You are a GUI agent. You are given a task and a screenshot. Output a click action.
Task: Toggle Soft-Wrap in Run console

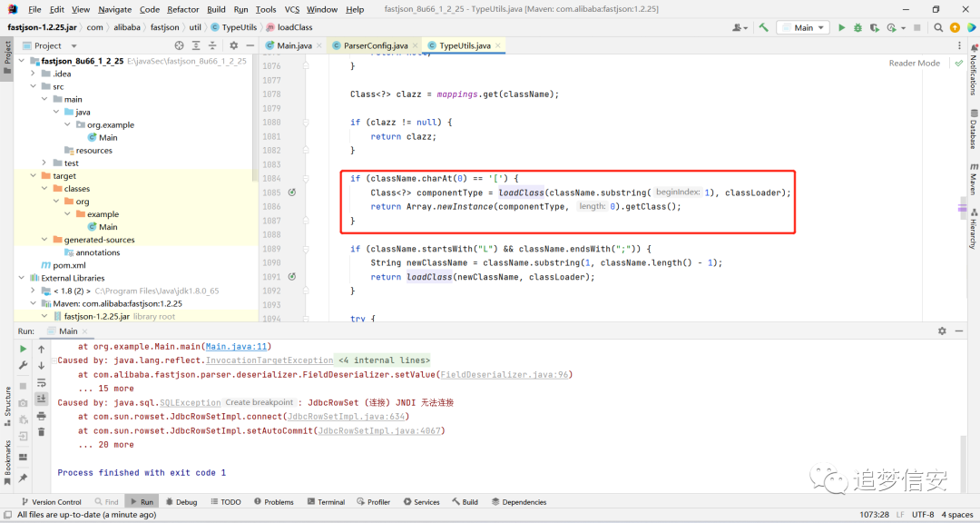tap(41, 382)
